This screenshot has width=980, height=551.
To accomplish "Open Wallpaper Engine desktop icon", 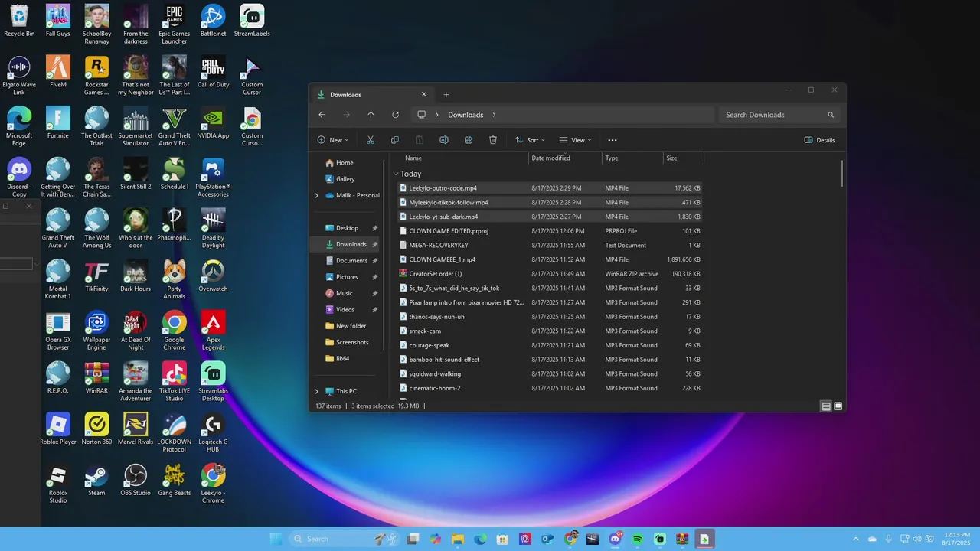I will [x=96, y=331].
